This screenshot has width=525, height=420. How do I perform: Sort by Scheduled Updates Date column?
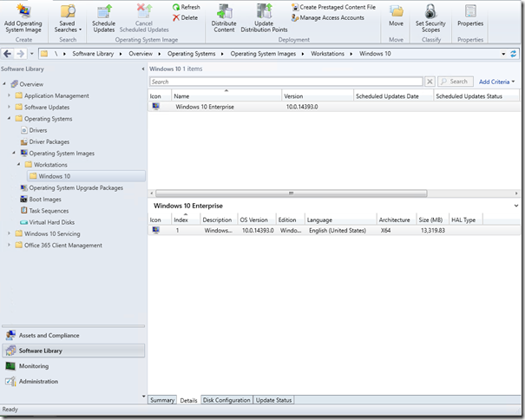(x=393, y=96)
